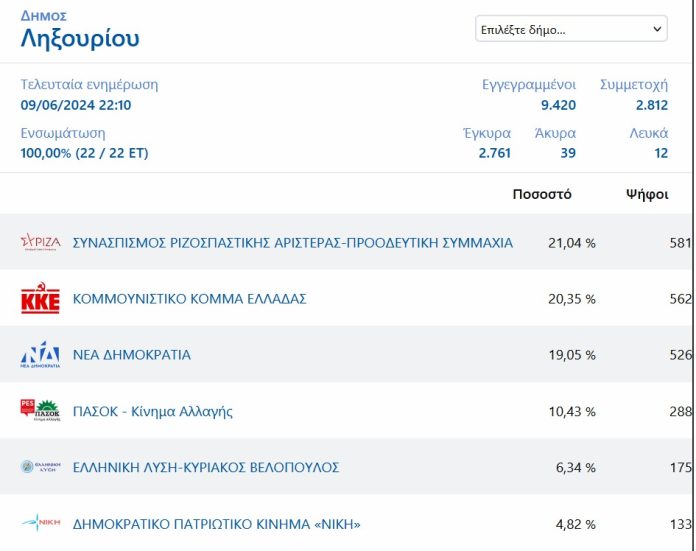Open ΚΟΜΜΟΥΝΙΣΤΙΚΟ ΚΟΜΜΑ ΕΛΛΑΔΑΣ link
Viewport: 696px width, 551px height.
(x=190, y=299)
